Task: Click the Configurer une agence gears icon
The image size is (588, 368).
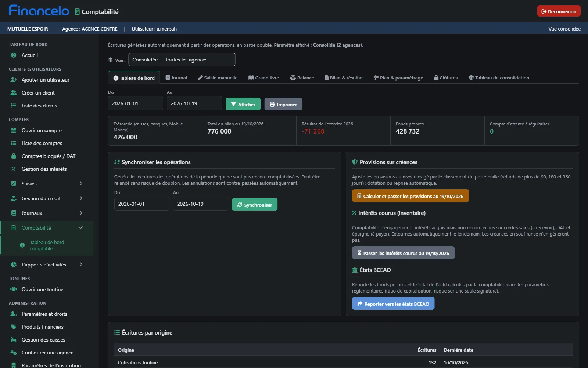Action: [14, 353]
